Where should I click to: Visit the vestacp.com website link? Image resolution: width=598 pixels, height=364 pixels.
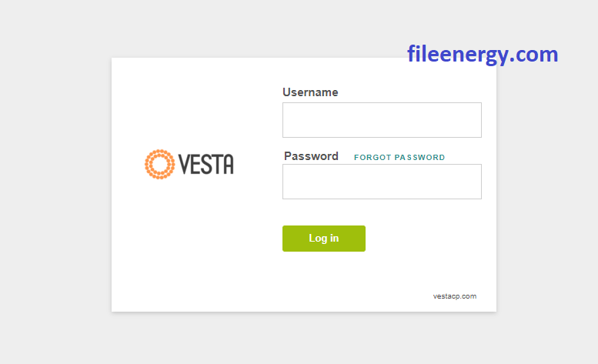click(x=455, y=296)
